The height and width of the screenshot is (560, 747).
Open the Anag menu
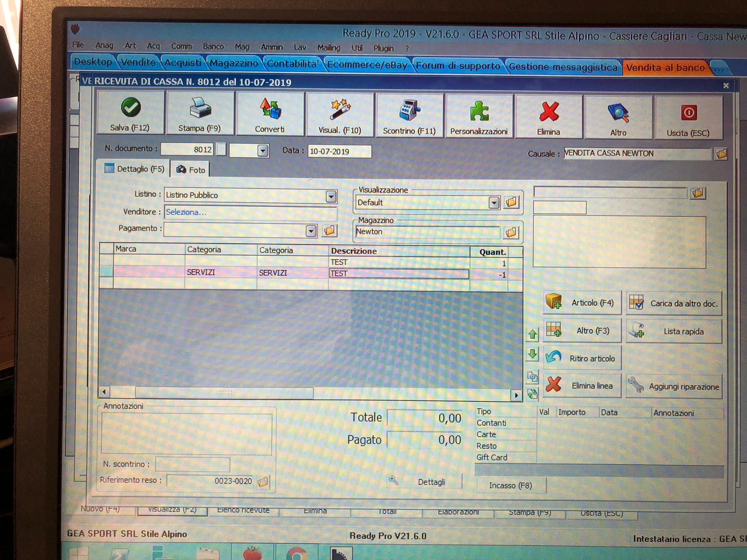coord(104,45)
